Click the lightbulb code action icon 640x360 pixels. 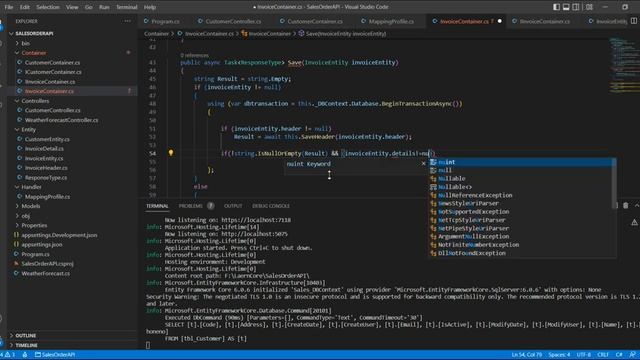coord(171,153)
